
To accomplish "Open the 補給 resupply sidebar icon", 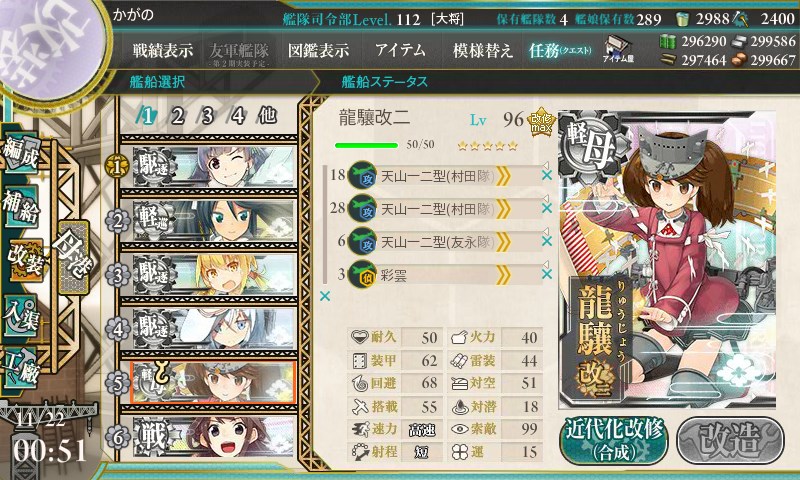I will click(20, 205).
